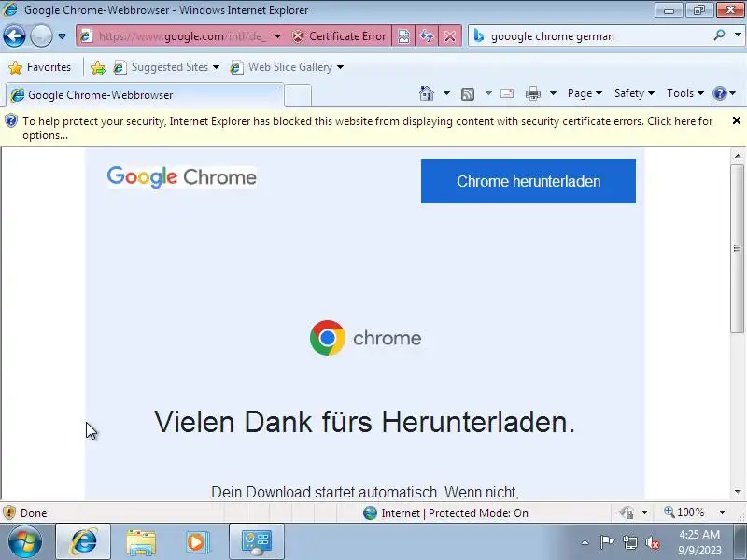Click the network tray icon

(629, 542)
